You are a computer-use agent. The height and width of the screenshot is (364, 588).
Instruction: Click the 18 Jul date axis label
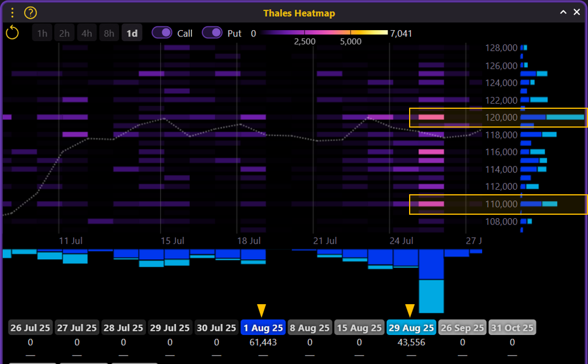(248, 240)
